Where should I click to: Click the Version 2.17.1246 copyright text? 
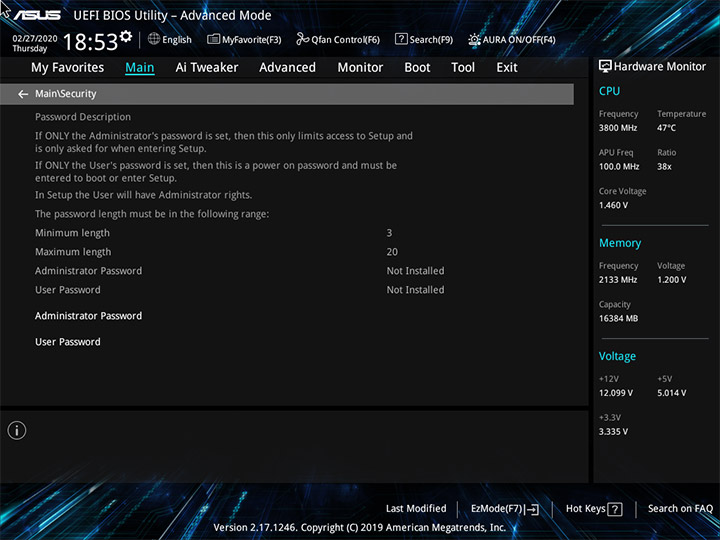[360, 528]
